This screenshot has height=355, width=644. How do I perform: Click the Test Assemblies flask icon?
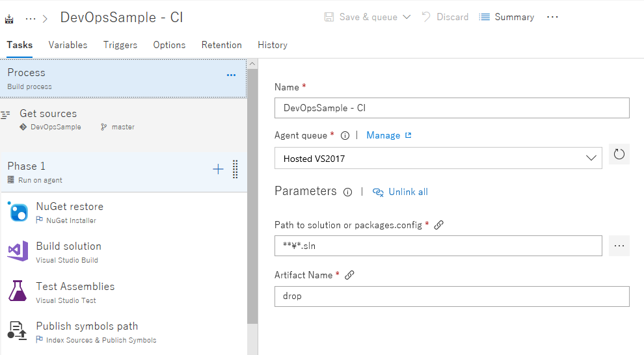pyautogui.click(x=18, y=291)
